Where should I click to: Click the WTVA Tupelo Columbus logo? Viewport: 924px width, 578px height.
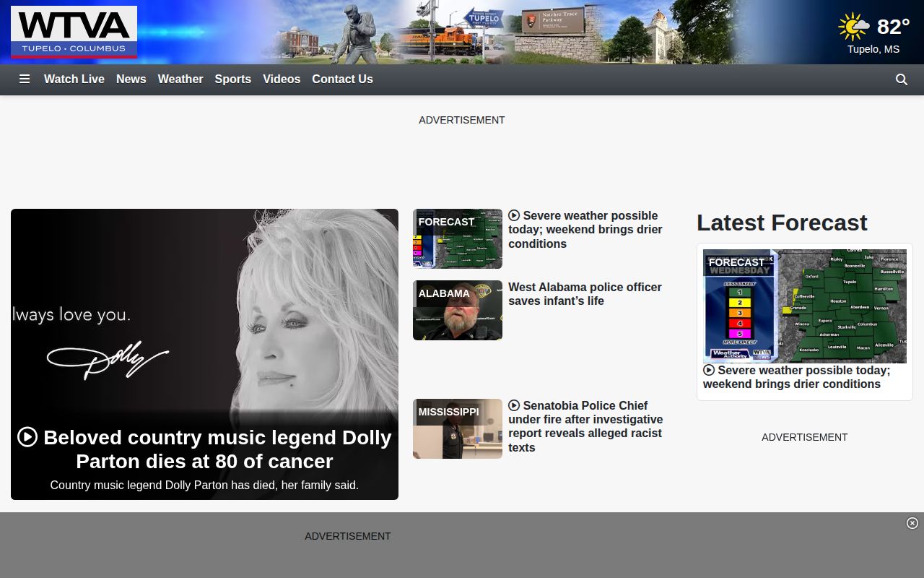pos(74,33)
